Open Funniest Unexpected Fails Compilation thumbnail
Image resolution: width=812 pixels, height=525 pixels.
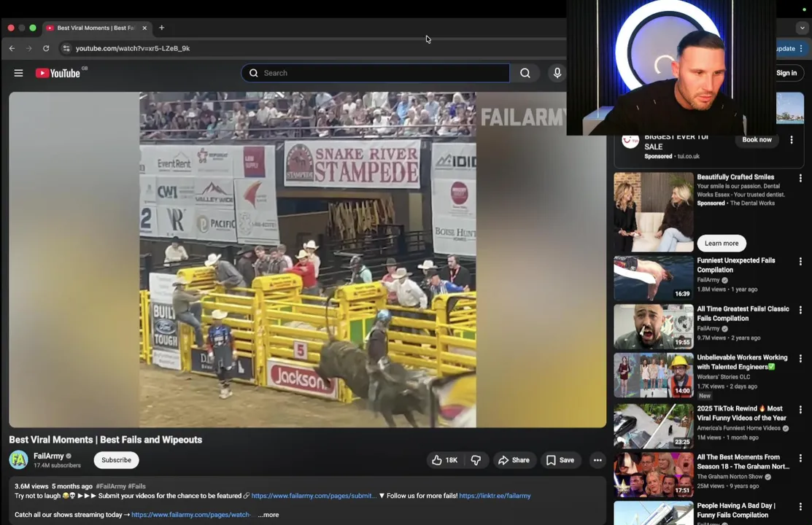point(654,279)
